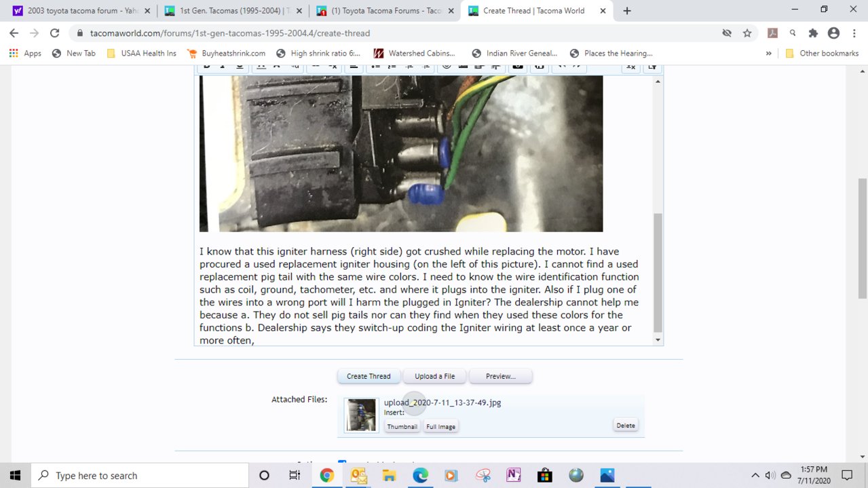Open the Chrome profile avatar

pos(833,33)
